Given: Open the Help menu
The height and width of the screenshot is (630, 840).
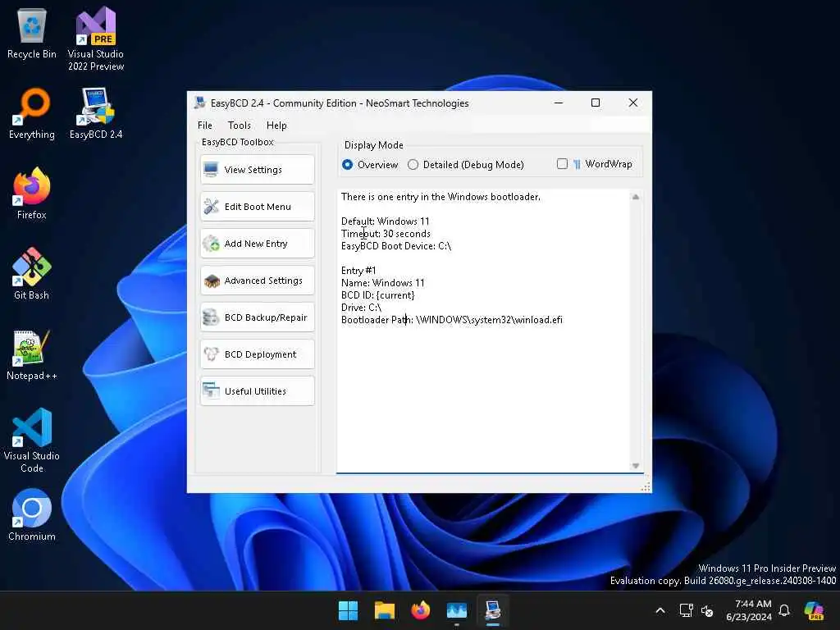Looking at the screenshot, I should click(x=276, y=126).
